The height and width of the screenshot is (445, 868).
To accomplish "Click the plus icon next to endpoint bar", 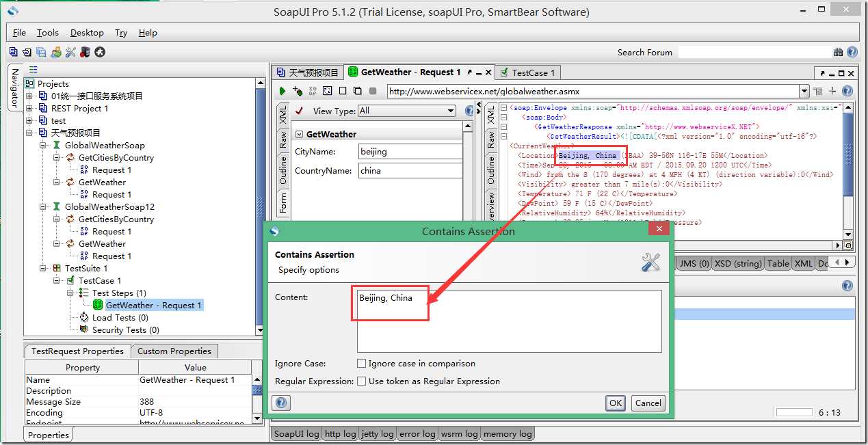I will click(832, 91).
